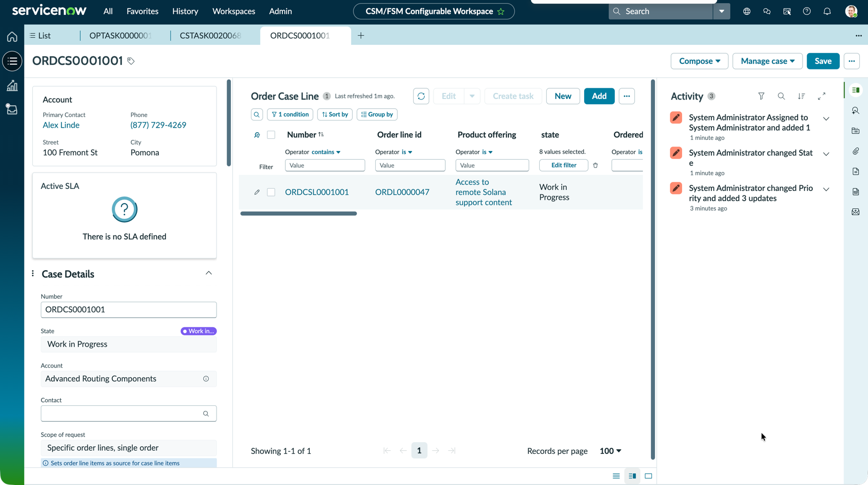
Task: Open the ORDL0000047 order line link
Action: point(402,192)
